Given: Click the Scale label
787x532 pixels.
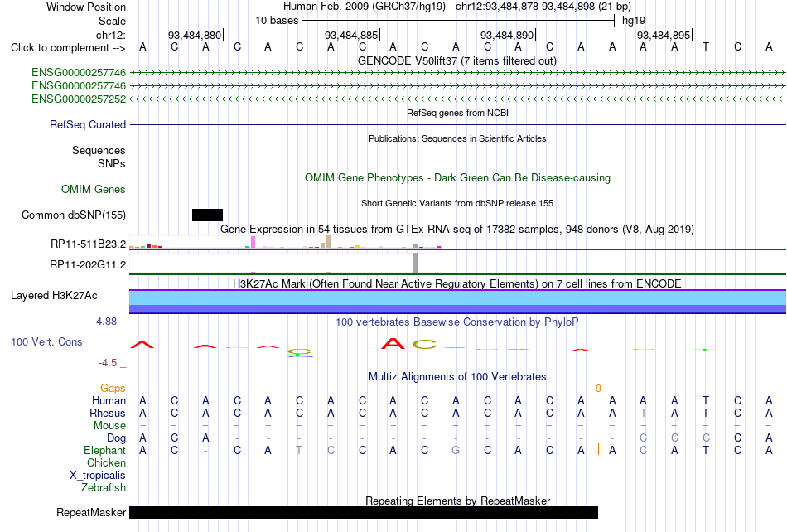Looking at the screenshot, I should 112,21.
